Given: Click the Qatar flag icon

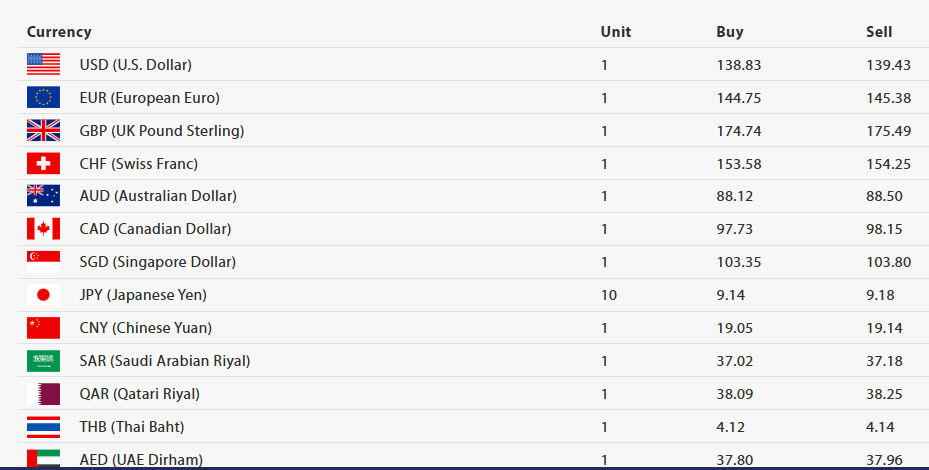Looking at the screenshot, I should (43, 394).
